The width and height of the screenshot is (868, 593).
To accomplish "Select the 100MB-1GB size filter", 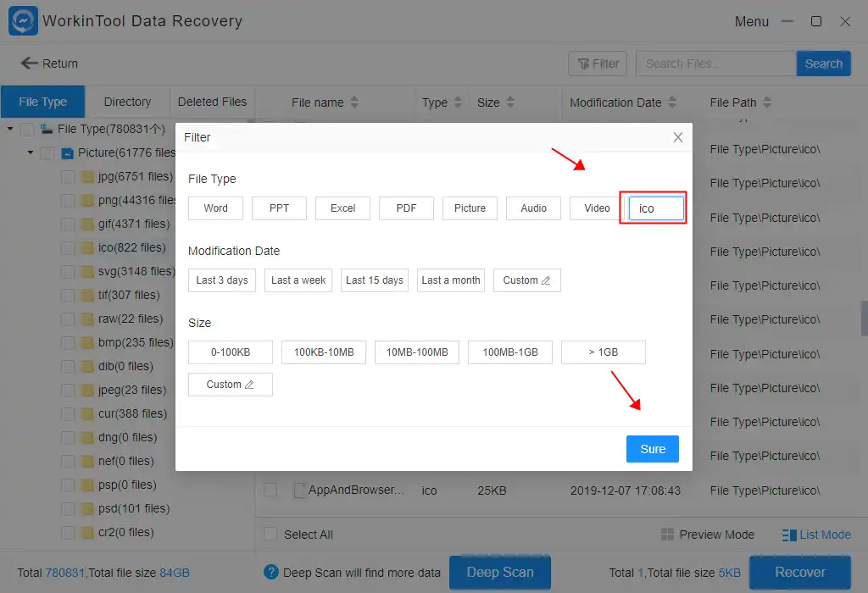I will (510, 352).
